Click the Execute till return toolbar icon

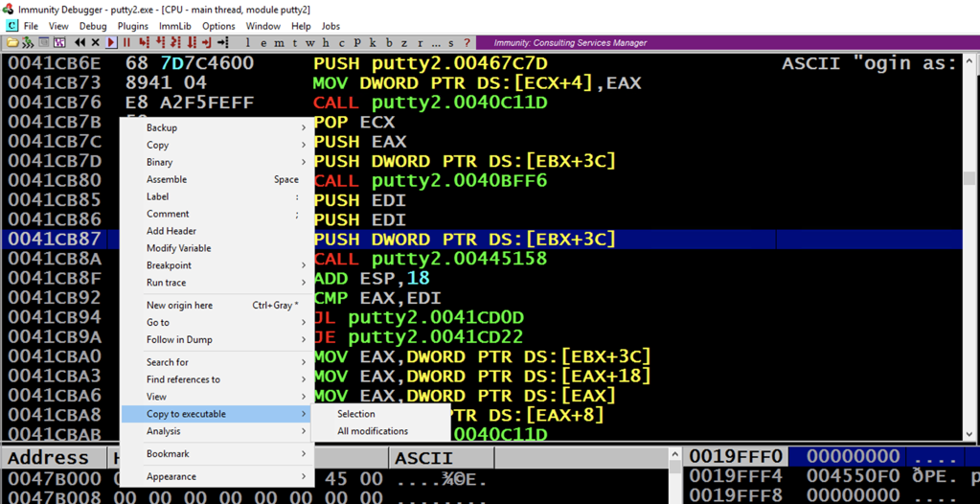point(207,42)
